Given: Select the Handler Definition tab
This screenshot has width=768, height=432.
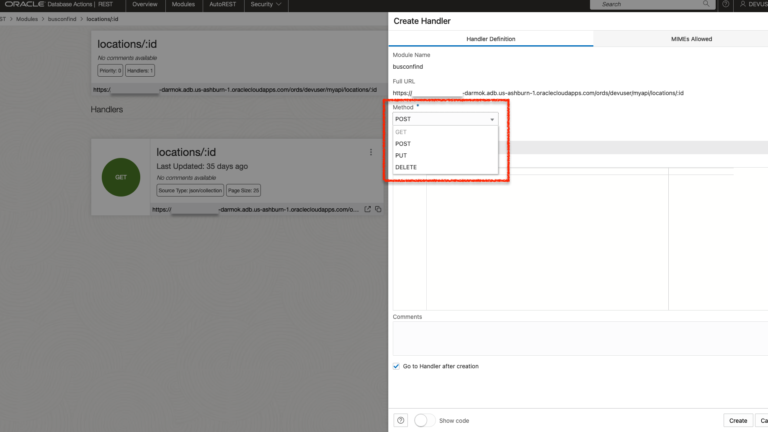Looking at the screenshot, I should (x=490, y=39).
